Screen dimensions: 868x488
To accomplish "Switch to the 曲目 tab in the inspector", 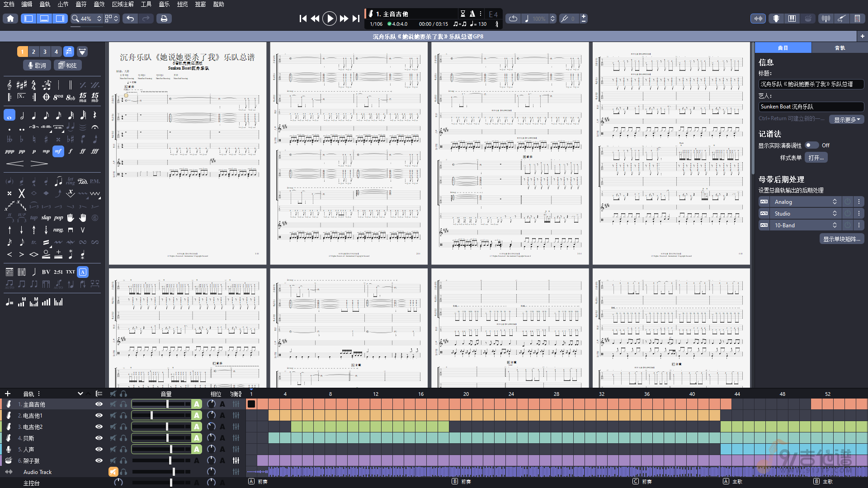I will pos(783,48).
